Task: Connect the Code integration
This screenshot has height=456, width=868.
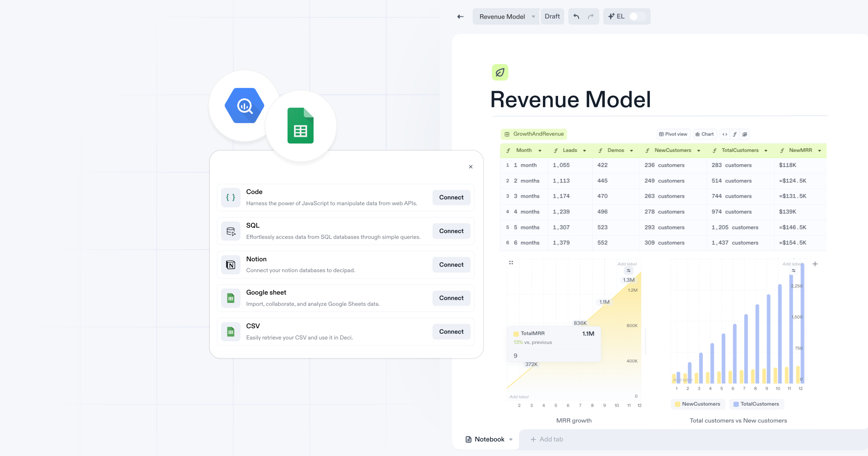Action: coord(451,198)
